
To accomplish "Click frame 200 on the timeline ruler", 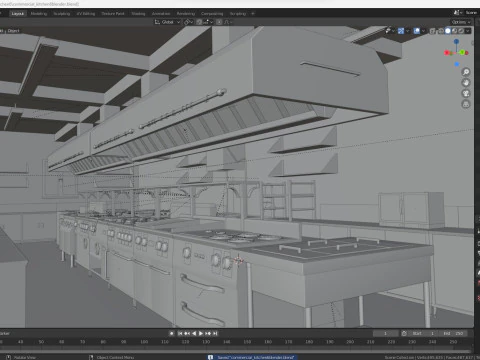I will click(x=350, y=342).
